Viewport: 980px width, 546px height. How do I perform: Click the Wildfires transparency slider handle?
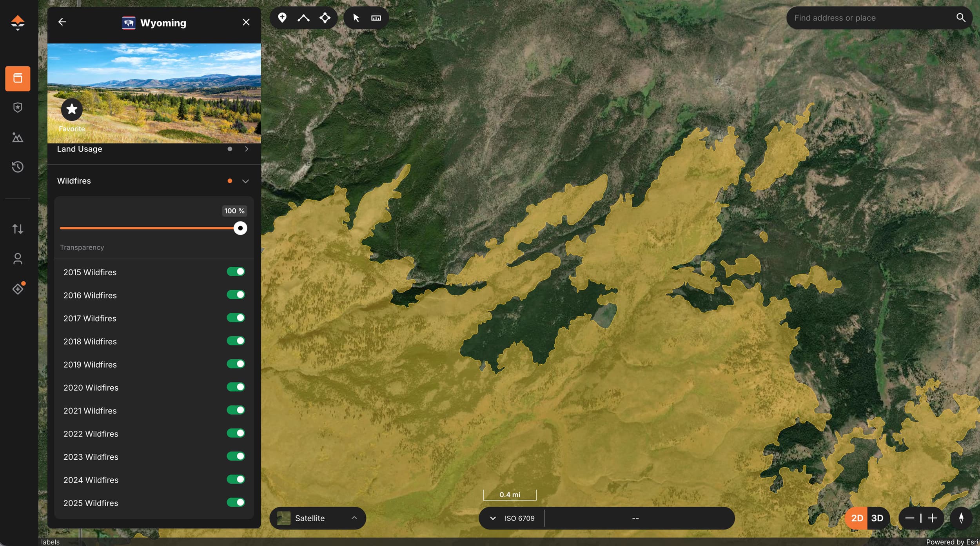pyautogui.click(x=240, y=228)
